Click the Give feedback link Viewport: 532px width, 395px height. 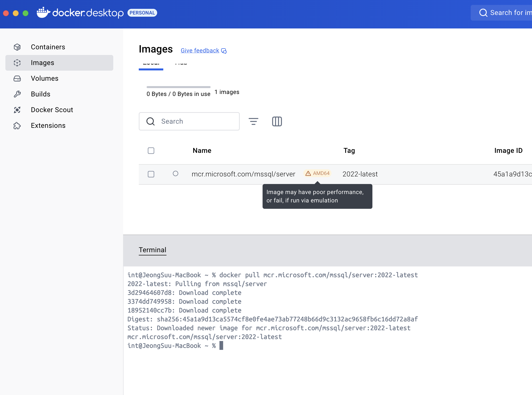[x=200, y=51]
